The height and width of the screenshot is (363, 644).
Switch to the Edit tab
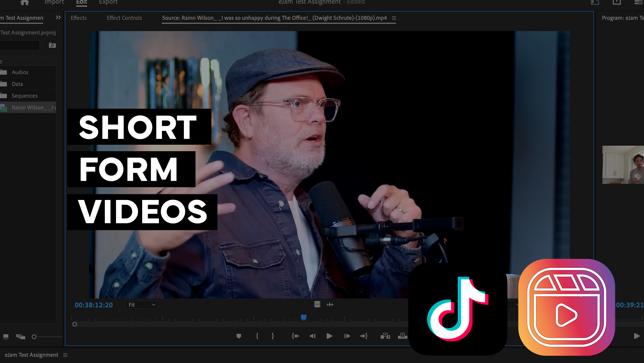click(x=81, y=2)
